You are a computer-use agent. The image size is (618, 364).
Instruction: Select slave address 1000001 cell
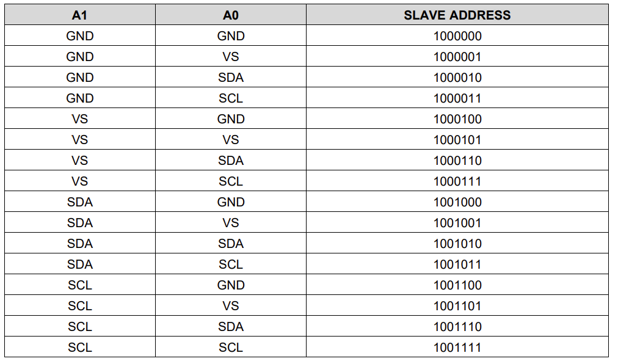click(457, 57)
